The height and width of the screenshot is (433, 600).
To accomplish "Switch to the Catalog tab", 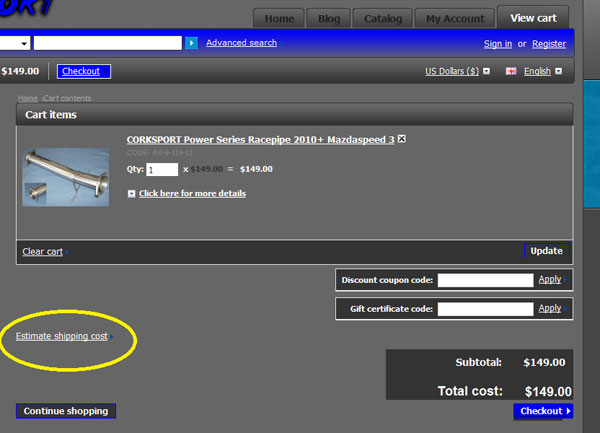I will tap(383, 19).
